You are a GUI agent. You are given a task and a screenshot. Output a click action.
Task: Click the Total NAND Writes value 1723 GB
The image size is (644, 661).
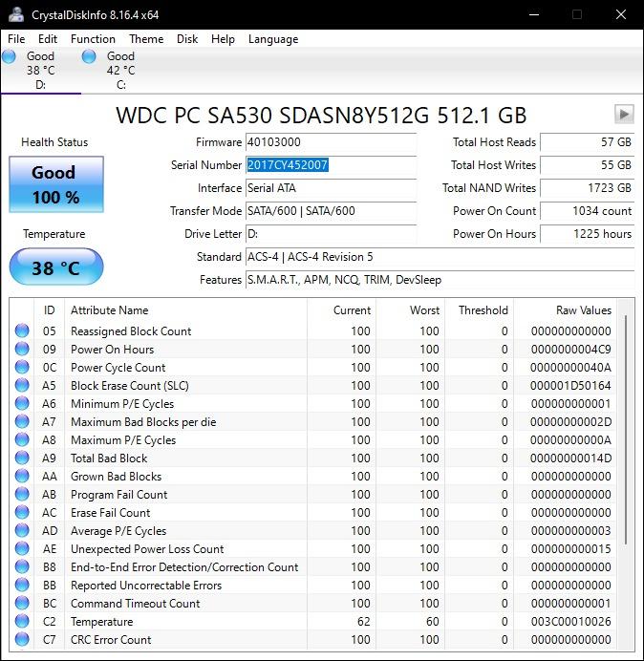click(x=587, y=188)
